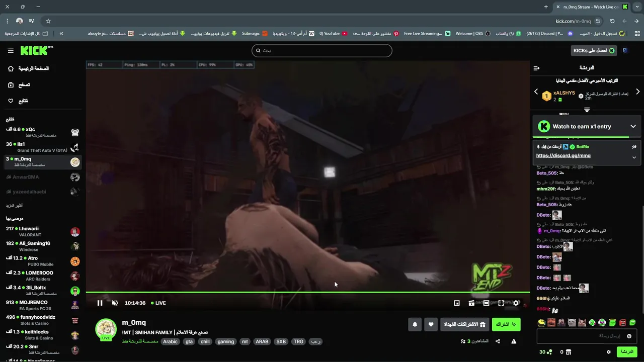Open a new browser tab
This screenshot has width=644, height=362.
coord(546,7)
